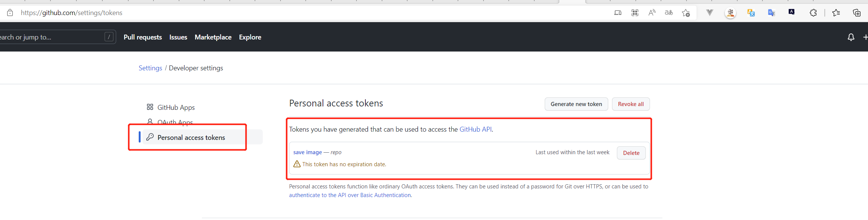Open browser favorites star list icon
Image resolution: width=868 pixels, height=220 pixels.
pos(836,13)
